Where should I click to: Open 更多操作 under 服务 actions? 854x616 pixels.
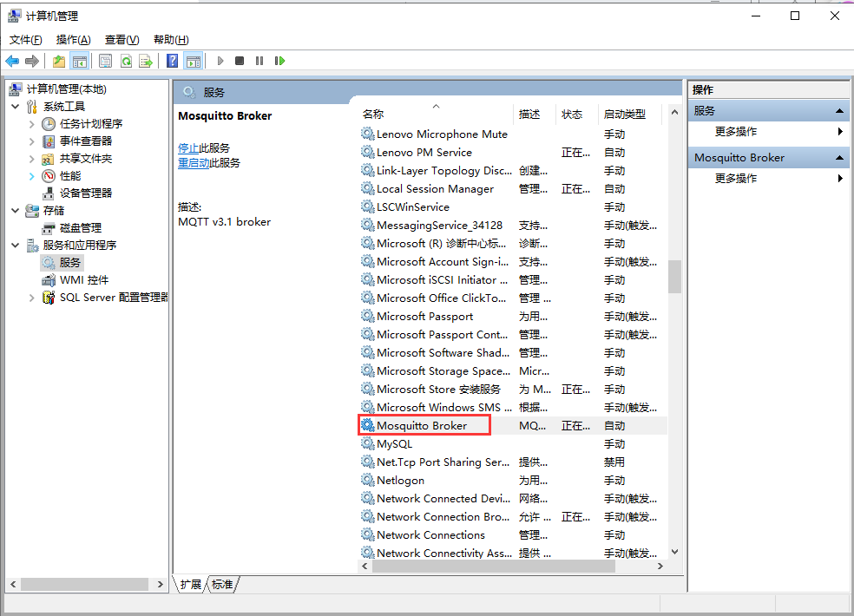[x=736, y=131]
